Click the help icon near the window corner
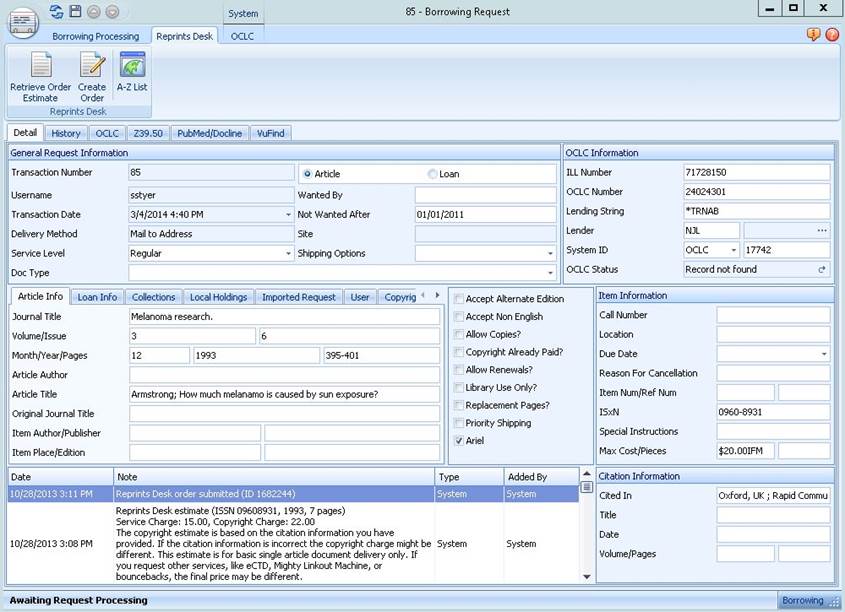Image resolution: width=845 pixels, height=612 pixels. click(x=813, y=34)
